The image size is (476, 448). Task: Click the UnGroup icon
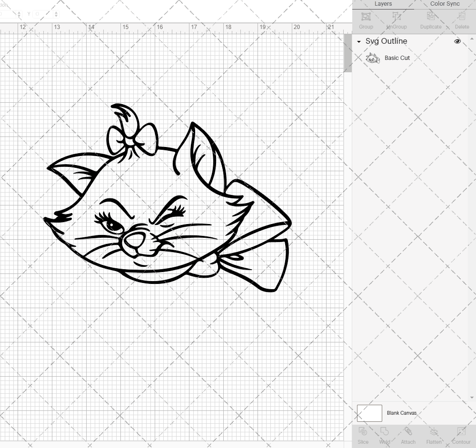click(397, 16)
